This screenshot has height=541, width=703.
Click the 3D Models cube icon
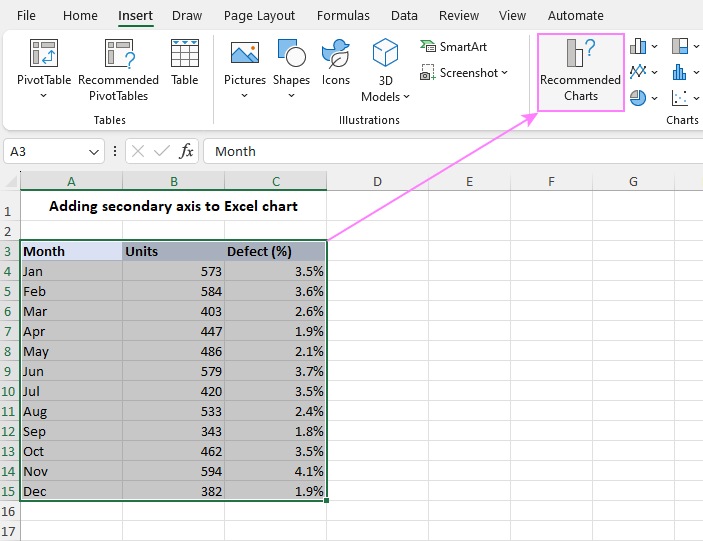click(385, 52)
